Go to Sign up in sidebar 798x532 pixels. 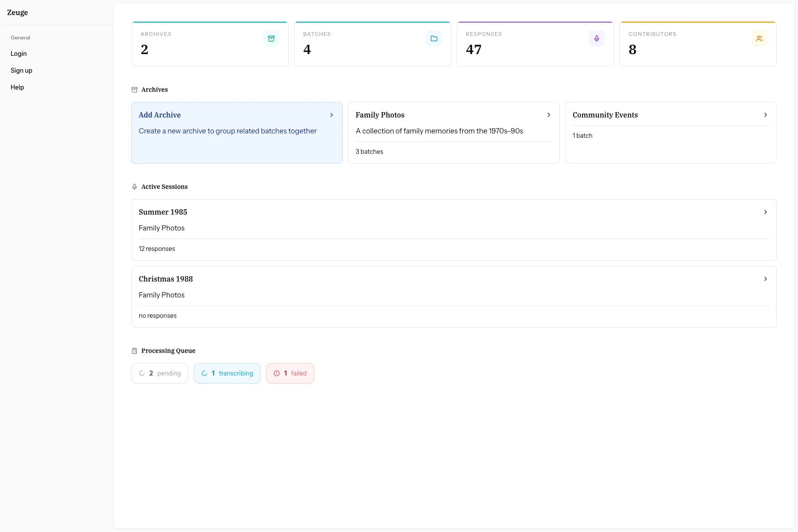pyautogui.click(x=21, y=70)
